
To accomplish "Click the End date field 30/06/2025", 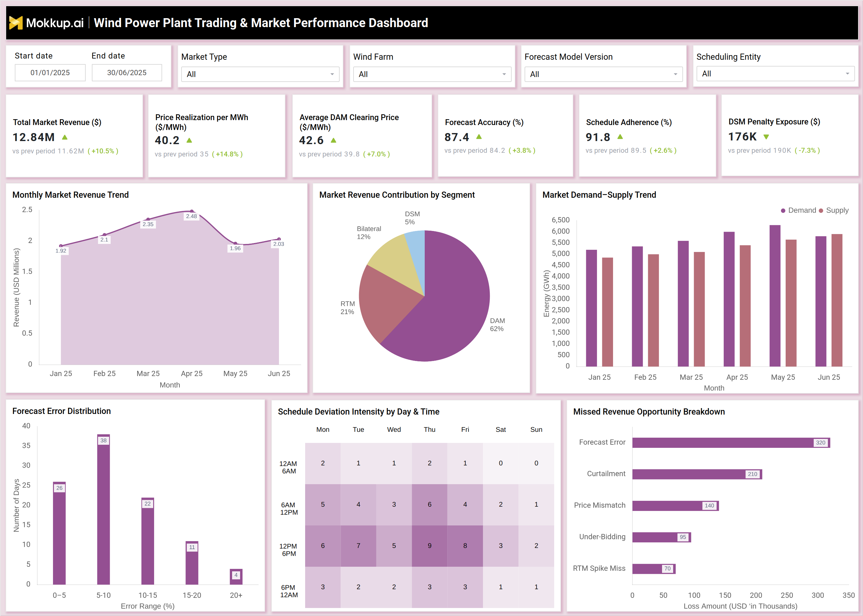I will click(127, 72).
